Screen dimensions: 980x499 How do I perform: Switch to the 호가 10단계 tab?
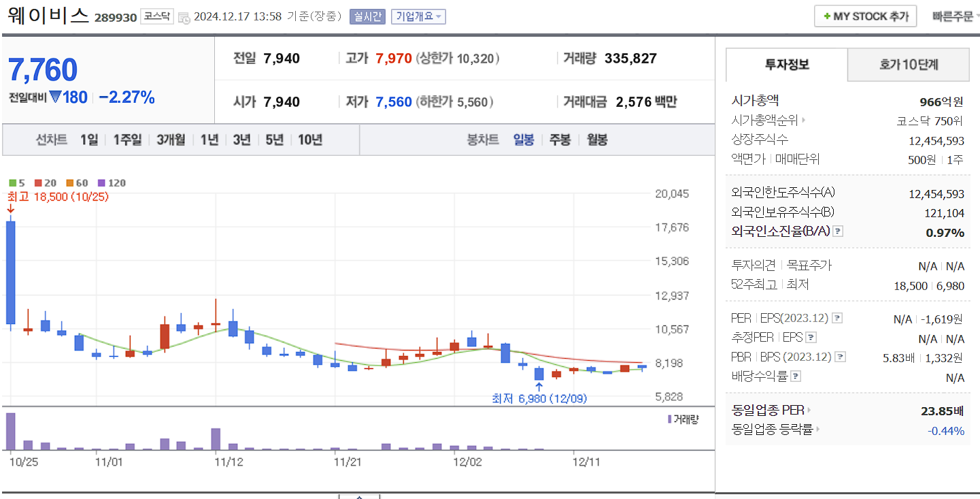coord(908,65)
